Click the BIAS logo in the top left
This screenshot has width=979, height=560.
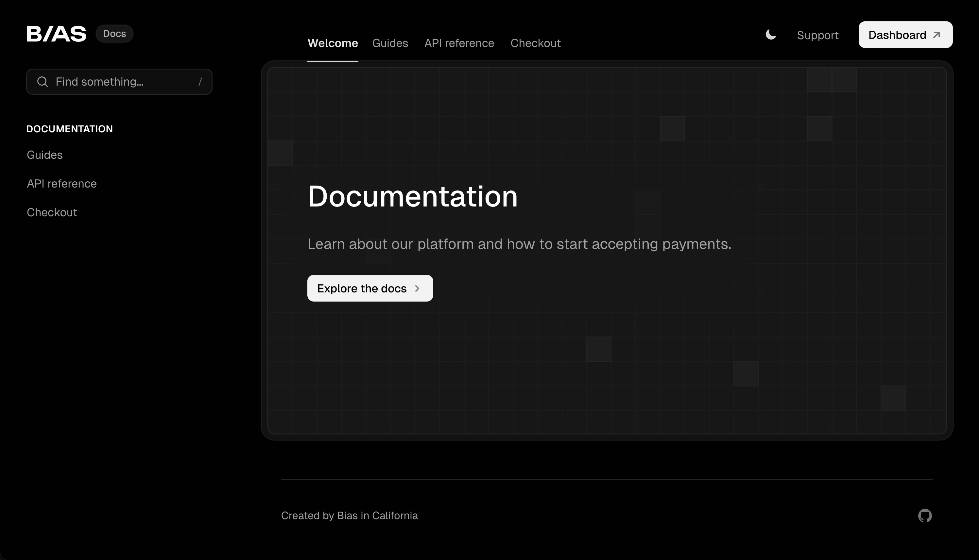[56, 33]
